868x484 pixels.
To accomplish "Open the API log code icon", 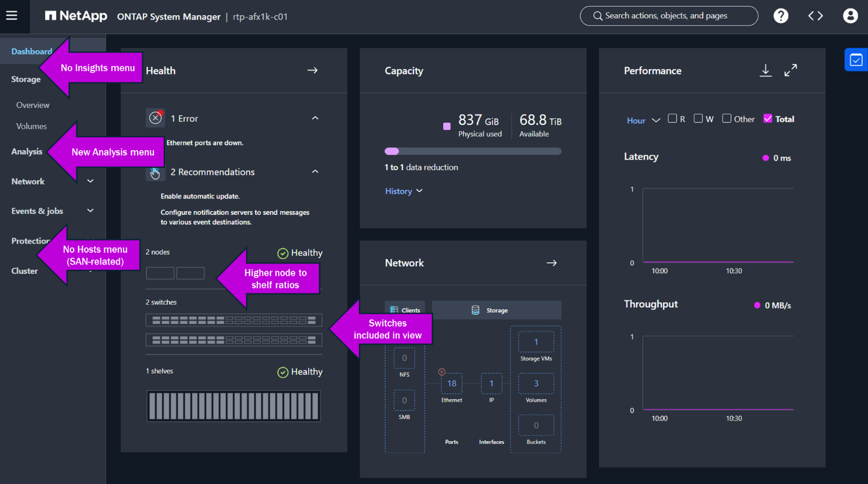I will [816, 16].
